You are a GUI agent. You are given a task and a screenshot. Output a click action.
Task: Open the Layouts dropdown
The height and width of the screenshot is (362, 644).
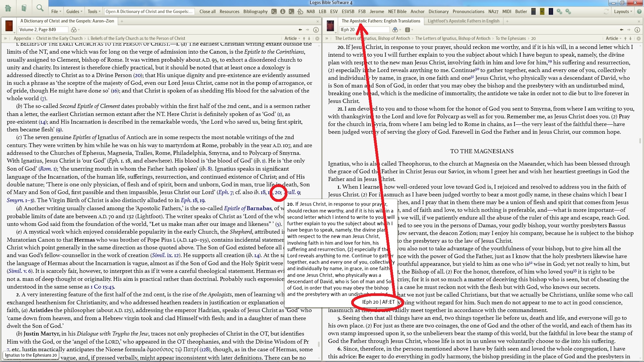[x=623, y=11]
